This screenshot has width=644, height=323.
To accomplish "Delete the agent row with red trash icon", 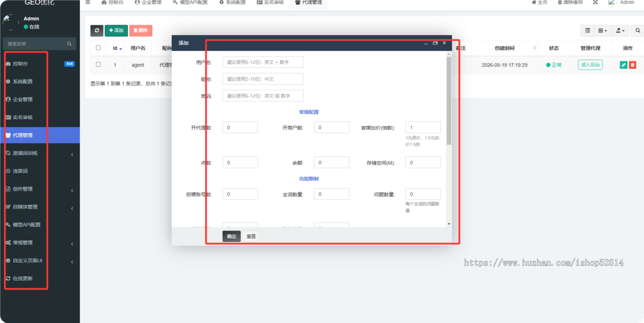I will 633,65.
